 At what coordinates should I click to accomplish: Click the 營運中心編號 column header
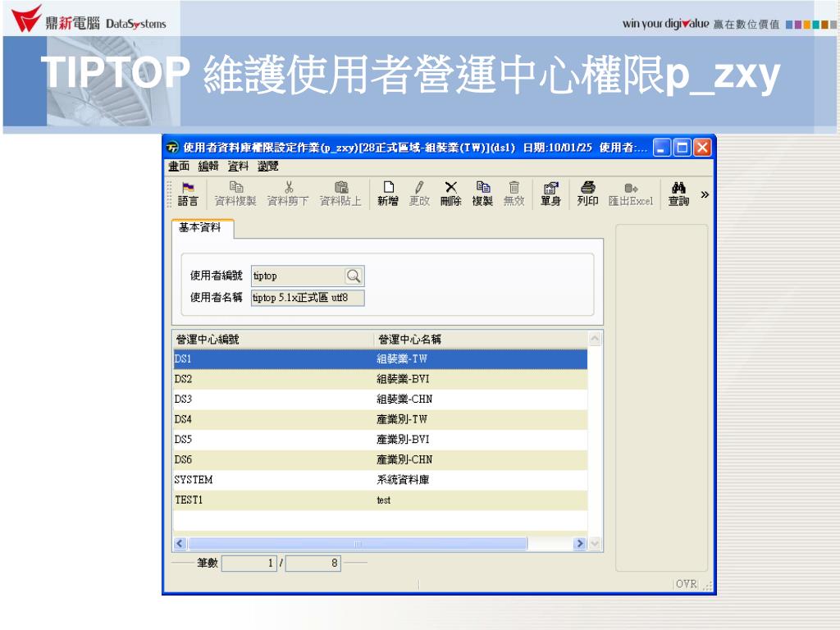tap(272, 339)
